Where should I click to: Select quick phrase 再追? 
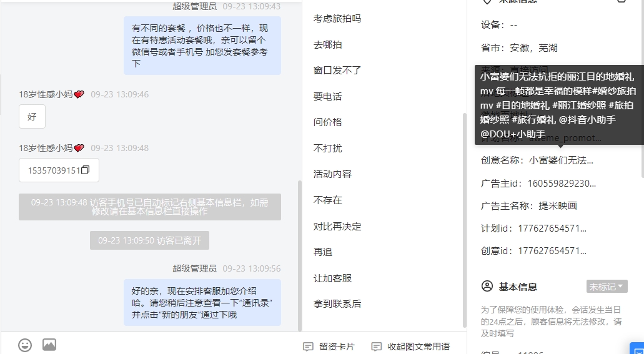coord(323,252)
